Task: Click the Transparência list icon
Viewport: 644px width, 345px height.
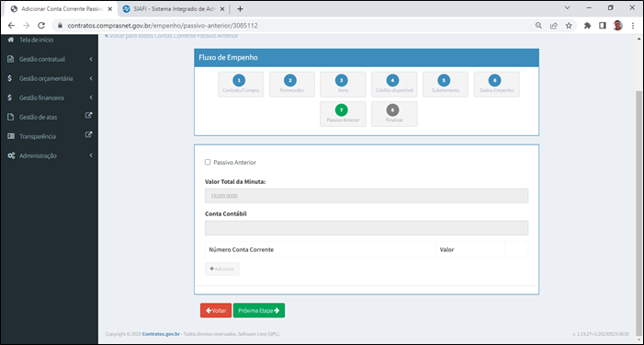Action: tap(11, 136)
